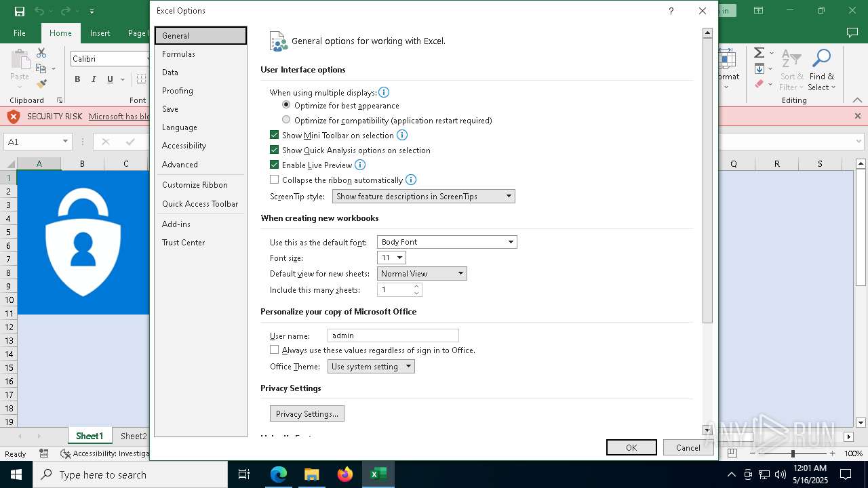This screenshot has height=488, width=868.
Task: Click the Save icon in Excel title bar
Action: [x=19, y=11]
